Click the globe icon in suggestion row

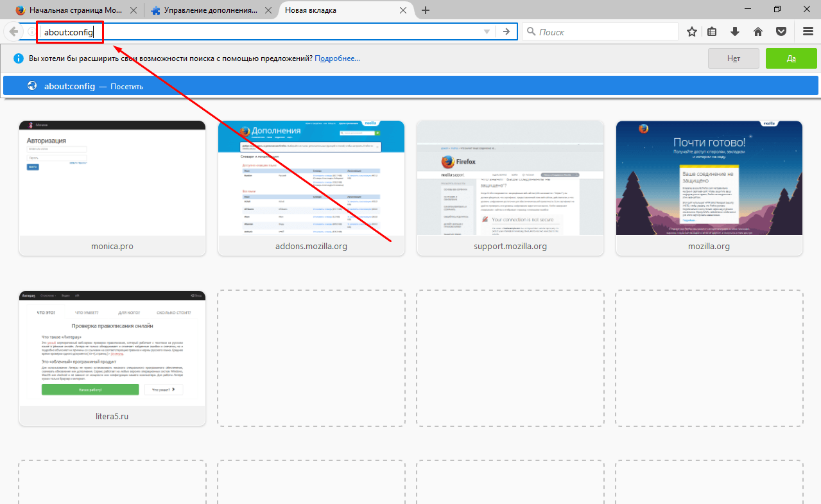pos(32,86)
